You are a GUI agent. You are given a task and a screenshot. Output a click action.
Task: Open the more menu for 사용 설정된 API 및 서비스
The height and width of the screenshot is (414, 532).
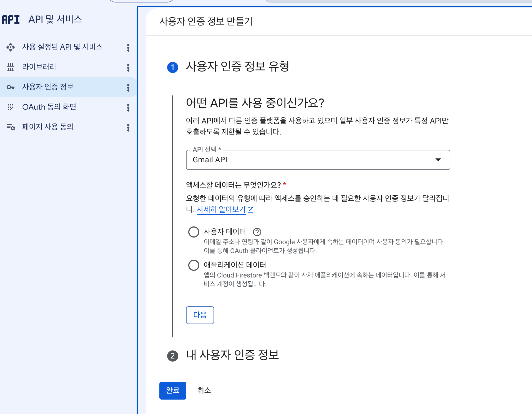[x=128, y=47]
